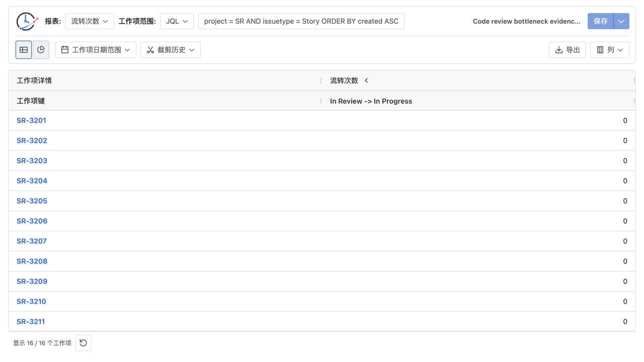Open issue SR-3206
The height and width of the screenshot is (362, 644).
tap(32, 221)
